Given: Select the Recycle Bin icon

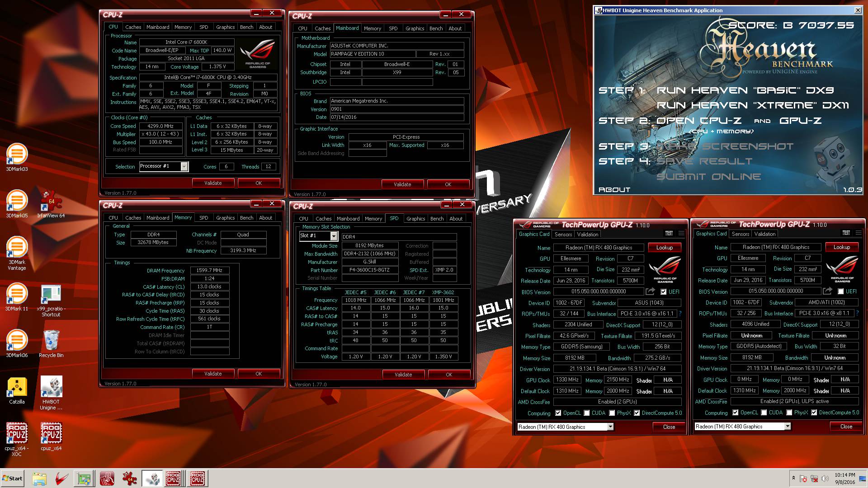Looking at the screenshot, I should (x=51, y=344).
